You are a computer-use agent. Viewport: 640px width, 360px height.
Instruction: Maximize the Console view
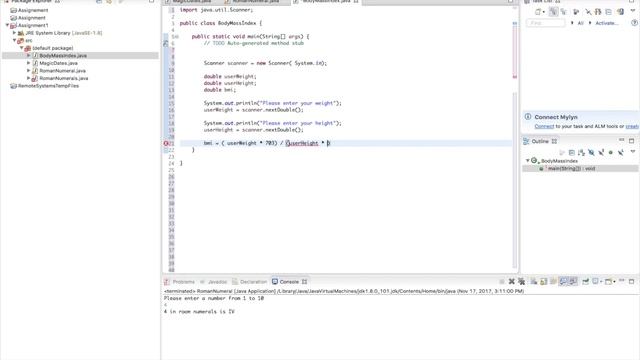tap(631, 281)
